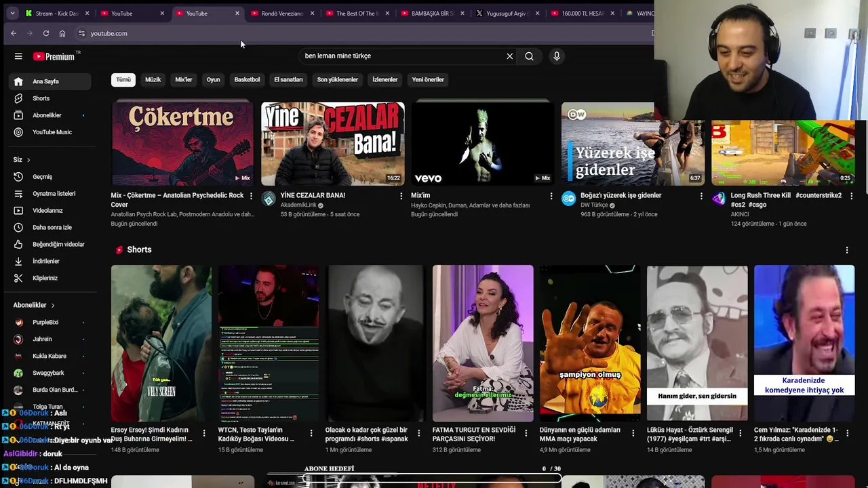Image resolution: width=868 pixels, height=488 pixels.
Task: Click AkademikLink channel avatar
Action: point(269,199)
